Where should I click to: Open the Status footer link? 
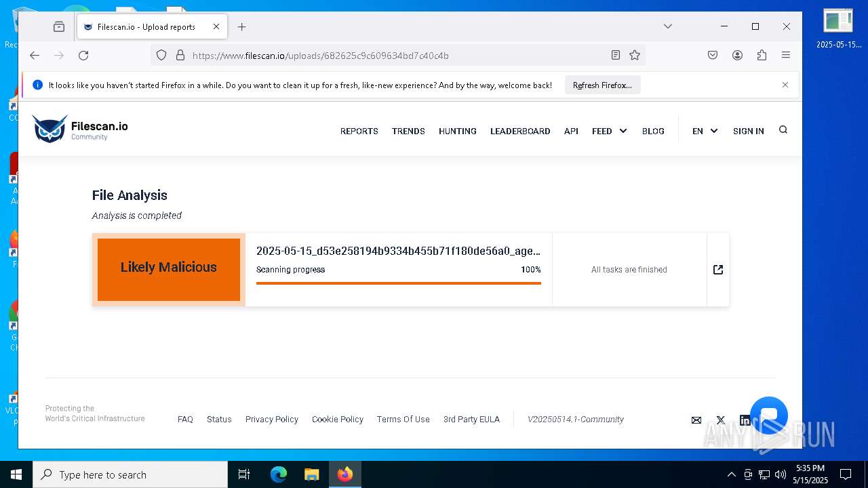point(219,420)
